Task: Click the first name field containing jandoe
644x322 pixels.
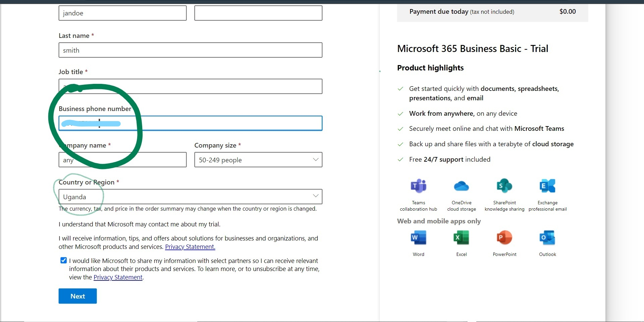Action: (122, 13)
